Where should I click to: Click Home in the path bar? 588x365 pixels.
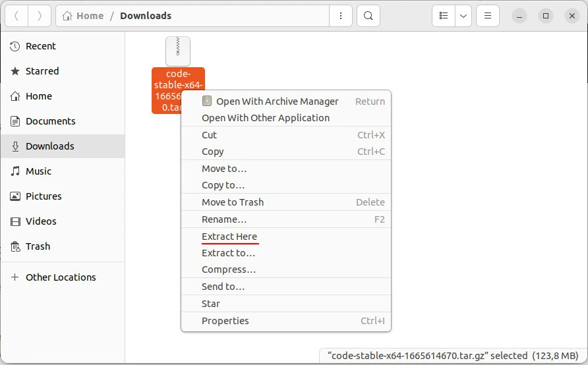pyautogui.click(x=83, y=16)
